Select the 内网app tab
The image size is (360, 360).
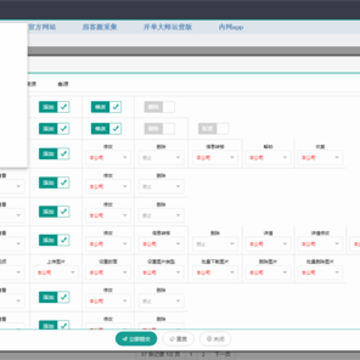coord(231,27)
